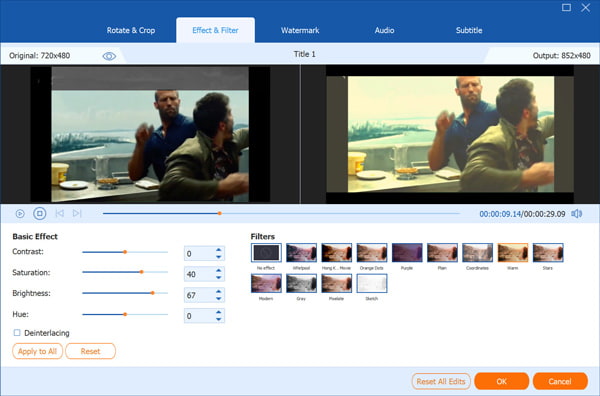Screen dimensions: 600x396
Task: Decrease Brightness with the down arrow
Action: [218, 298]
